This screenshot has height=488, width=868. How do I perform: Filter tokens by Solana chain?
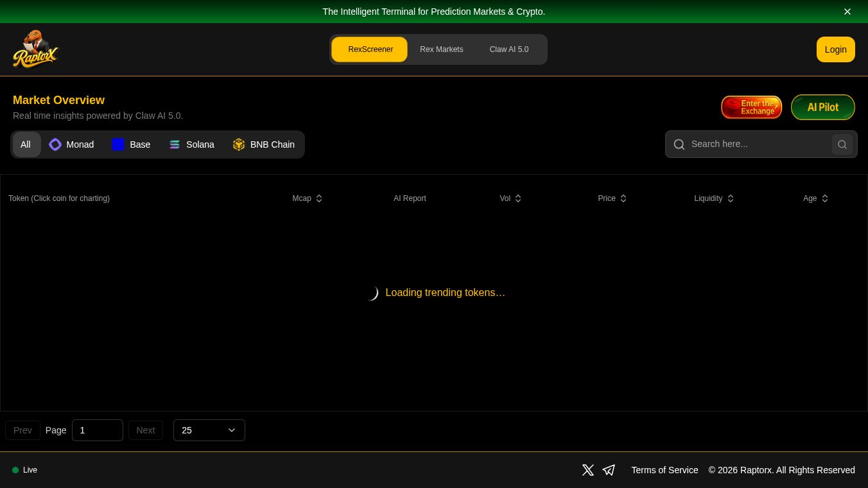192,144
